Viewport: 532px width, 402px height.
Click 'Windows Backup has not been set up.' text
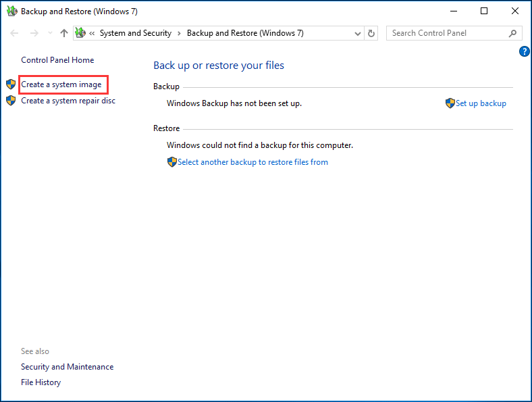[234, 103]
